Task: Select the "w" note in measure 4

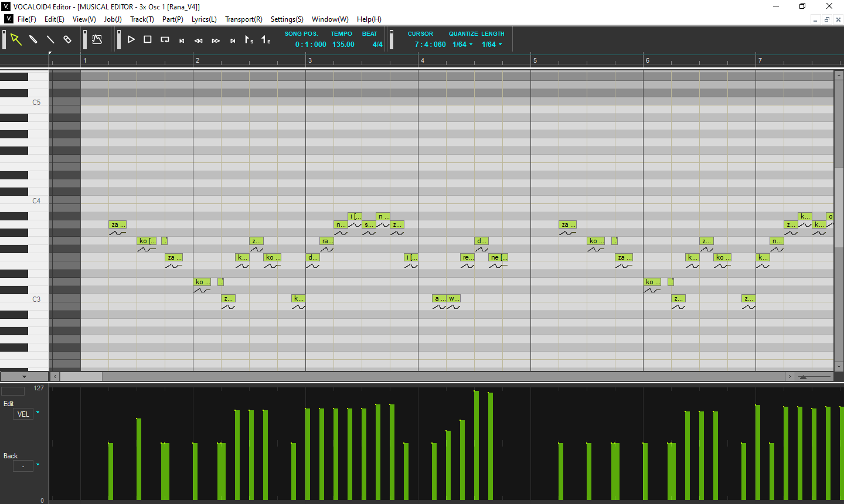Action: pos(454,298)
